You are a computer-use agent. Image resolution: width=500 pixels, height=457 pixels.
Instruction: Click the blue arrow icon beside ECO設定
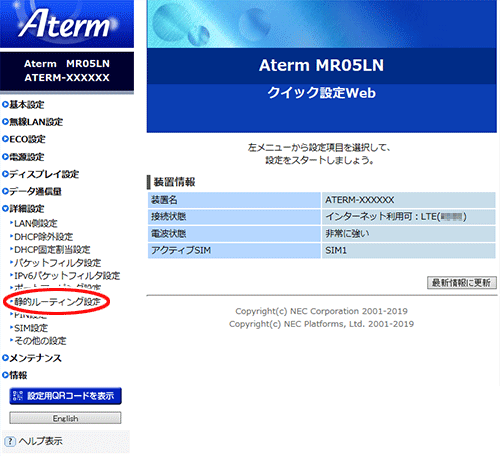[5, 139]
